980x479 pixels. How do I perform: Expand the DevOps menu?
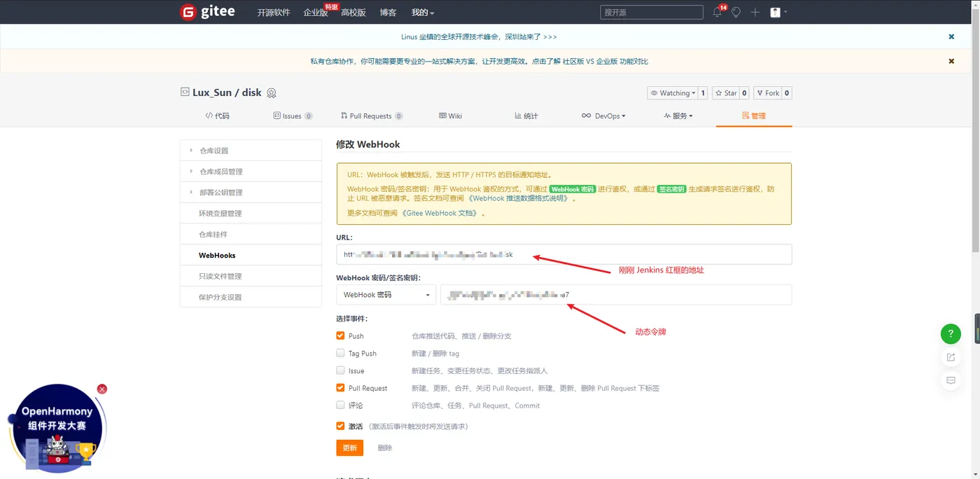pyautogui.click(x=603, y=116)
